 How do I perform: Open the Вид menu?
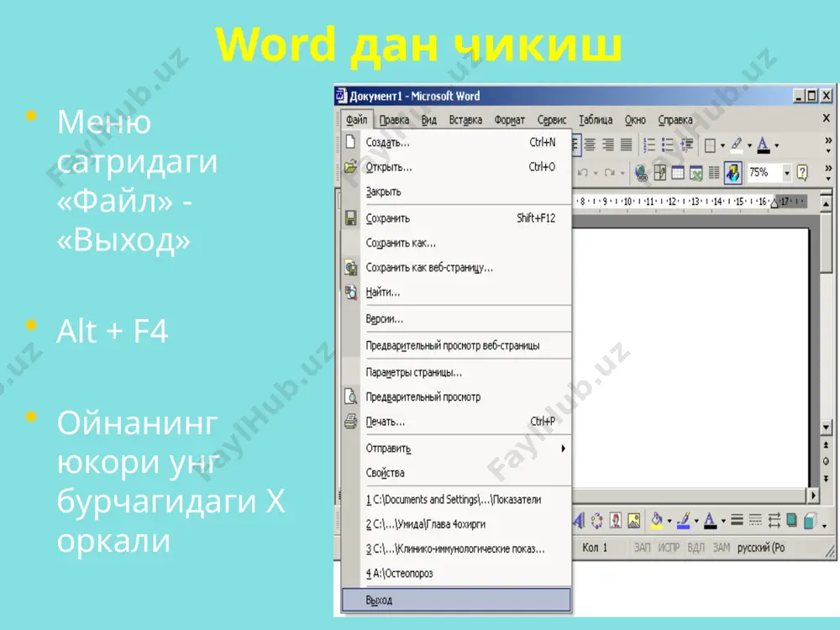pyautogui.click(x=429, y=120)
